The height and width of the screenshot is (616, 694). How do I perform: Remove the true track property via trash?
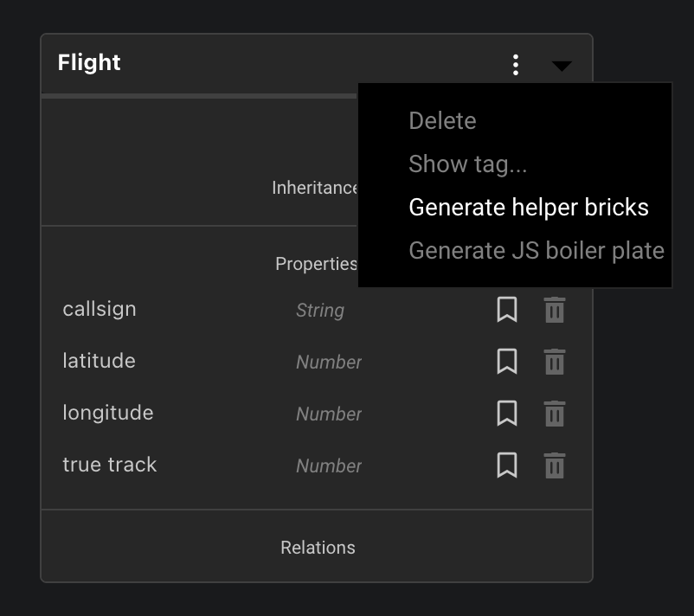tap(555, 465)
